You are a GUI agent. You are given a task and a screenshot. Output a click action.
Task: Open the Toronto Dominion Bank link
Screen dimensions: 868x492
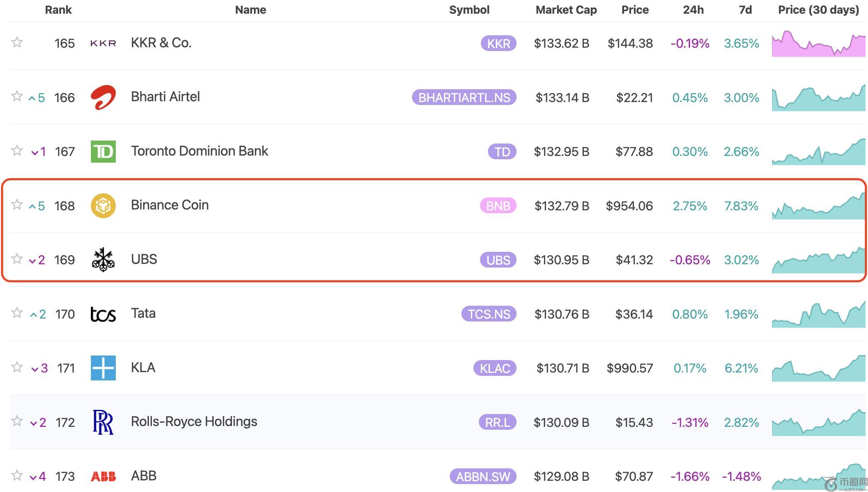199,151
